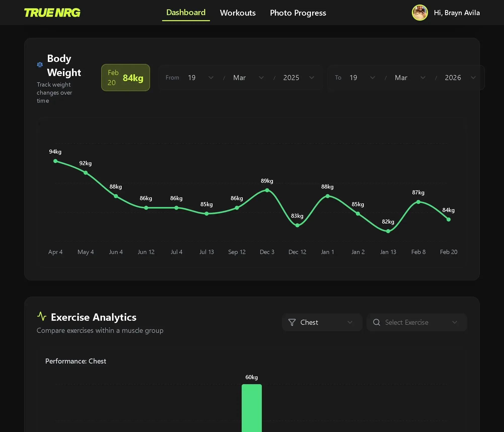Open Brayn Avila's profile avatar
Viewport: 504px width, 432px height.
coord(419,13)
